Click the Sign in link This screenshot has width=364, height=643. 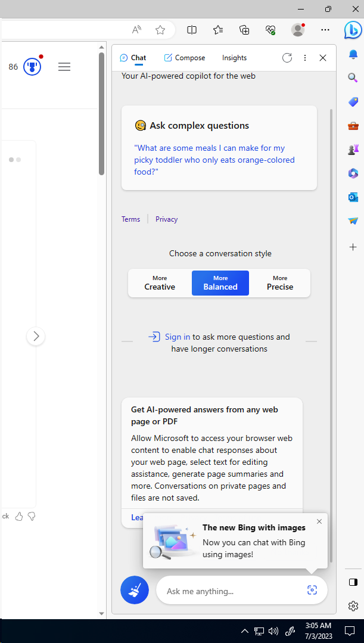(178, 337)
